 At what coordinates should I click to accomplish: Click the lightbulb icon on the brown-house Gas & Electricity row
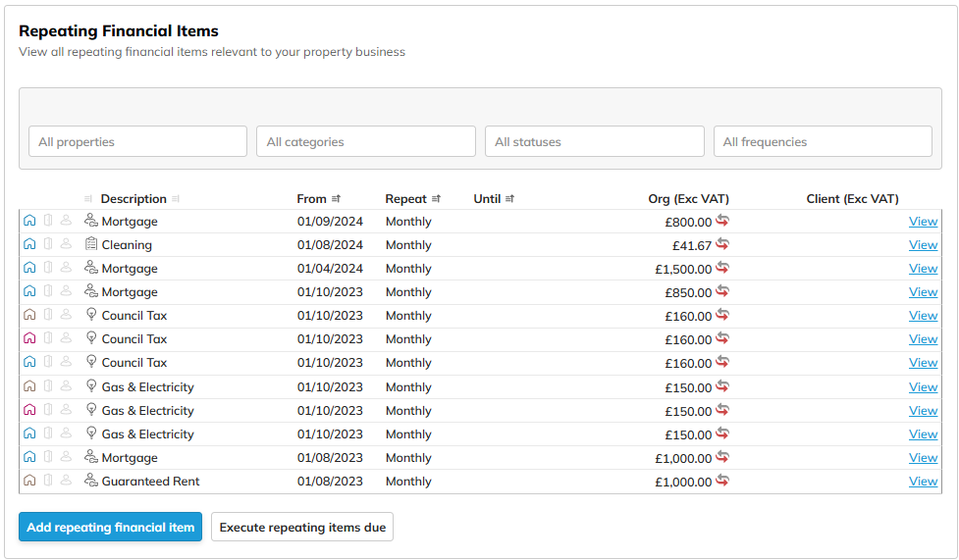click(91, 386)
